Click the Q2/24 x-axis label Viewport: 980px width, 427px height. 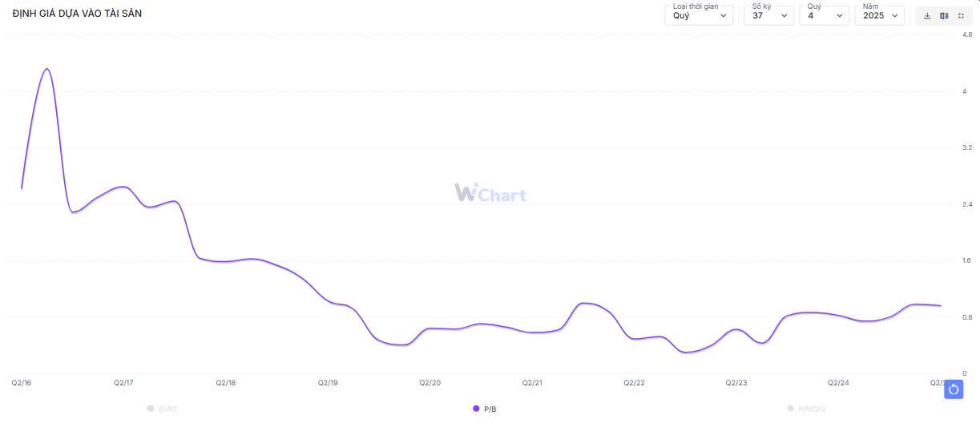[838, 383]
